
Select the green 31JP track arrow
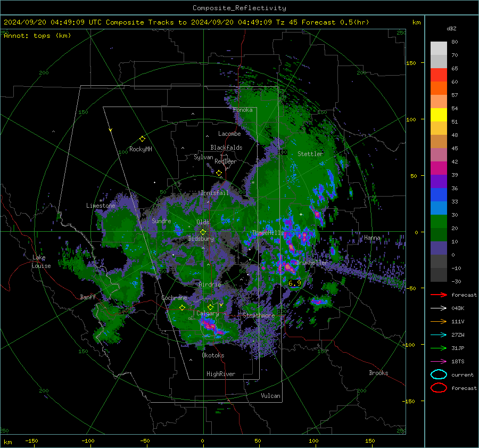439,348
